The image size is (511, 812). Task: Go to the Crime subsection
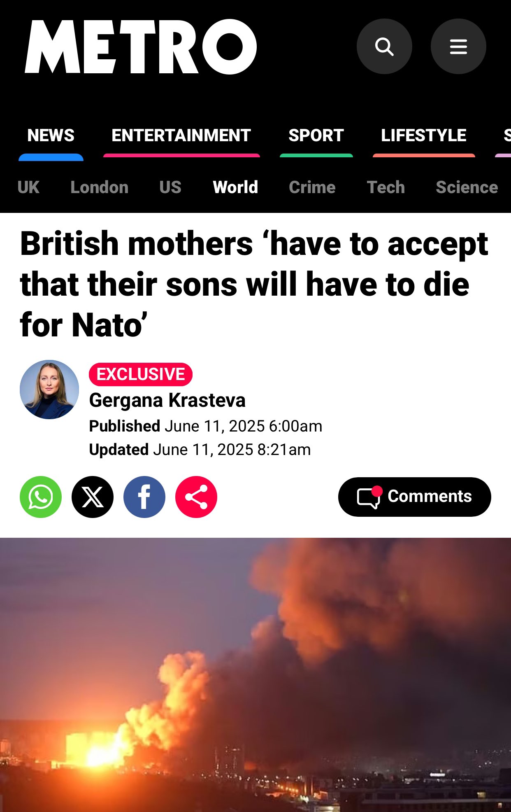click(312, 187)
